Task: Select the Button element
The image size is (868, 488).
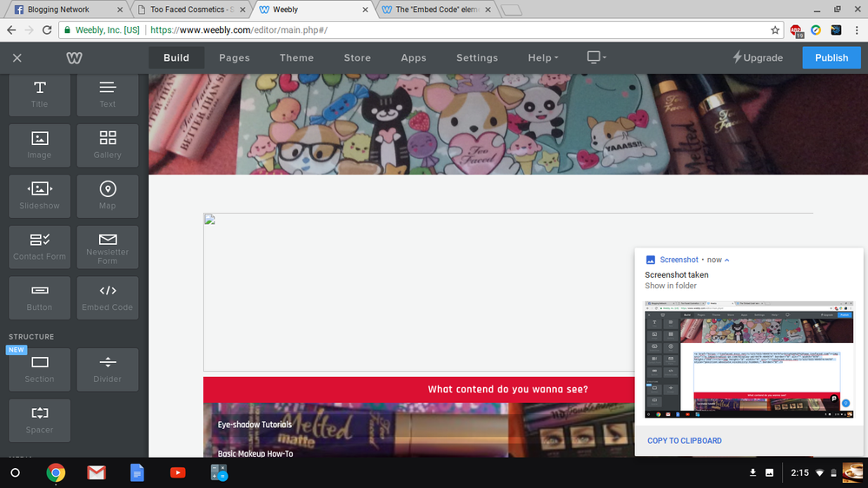Action: pyautogui.click(x=39, y=298)
